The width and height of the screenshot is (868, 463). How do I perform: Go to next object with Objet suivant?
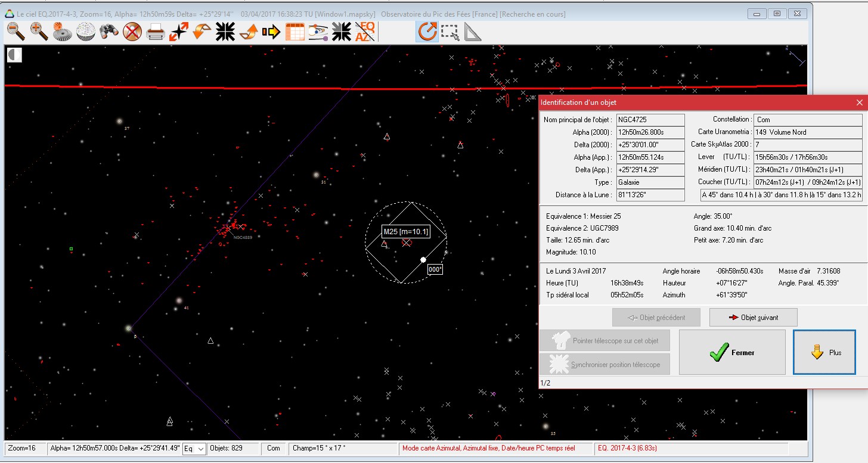(x=753, y=318)
